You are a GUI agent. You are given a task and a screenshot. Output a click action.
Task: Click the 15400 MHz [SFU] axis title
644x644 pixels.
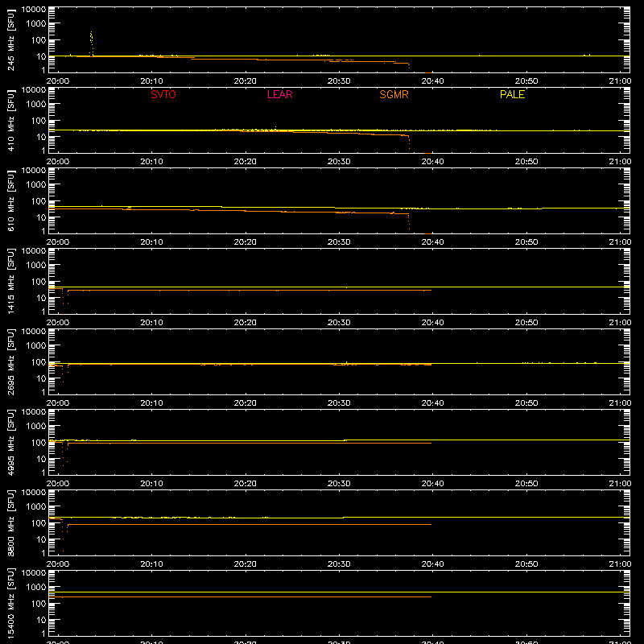11,603
